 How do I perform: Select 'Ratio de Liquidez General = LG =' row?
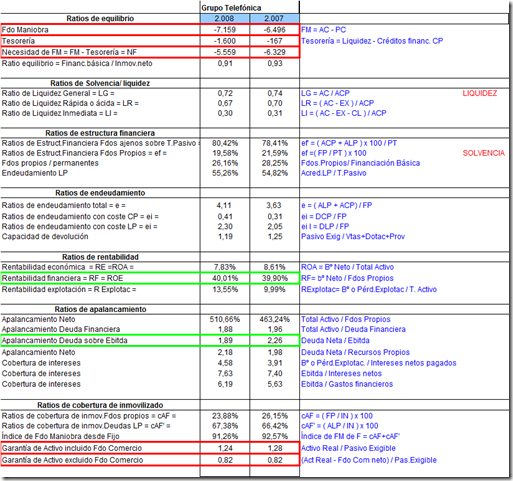pos(58,93)
